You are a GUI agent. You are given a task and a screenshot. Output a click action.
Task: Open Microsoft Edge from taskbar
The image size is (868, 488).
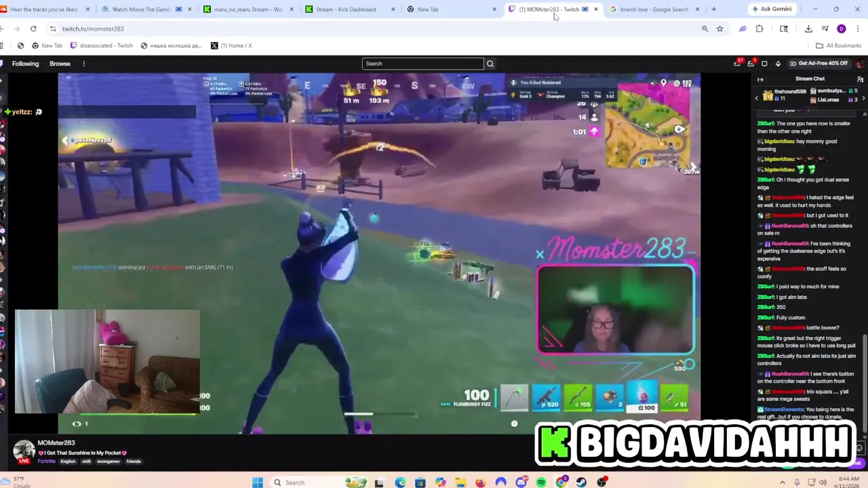click(x=400, y=483)
